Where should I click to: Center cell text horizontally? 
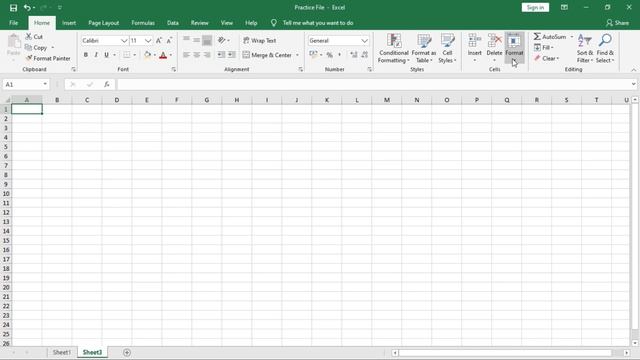[197, 55]
